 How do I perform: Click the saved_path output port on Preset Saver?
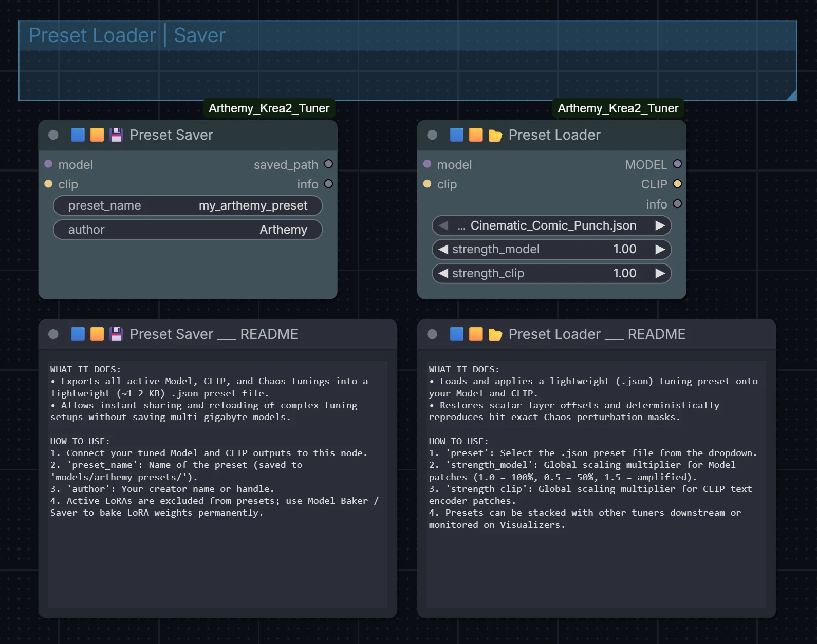tap(328, 164)
